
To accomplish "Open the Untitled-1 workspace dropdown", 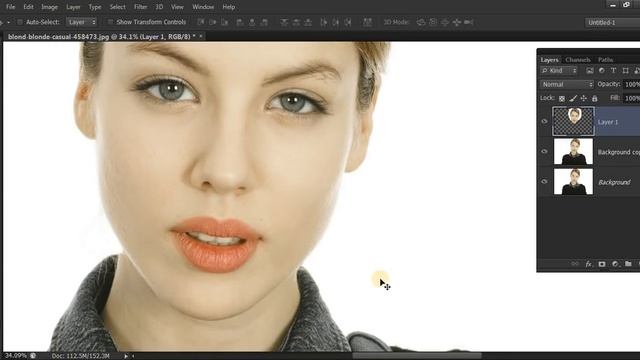I will click(x=612, y=22).
